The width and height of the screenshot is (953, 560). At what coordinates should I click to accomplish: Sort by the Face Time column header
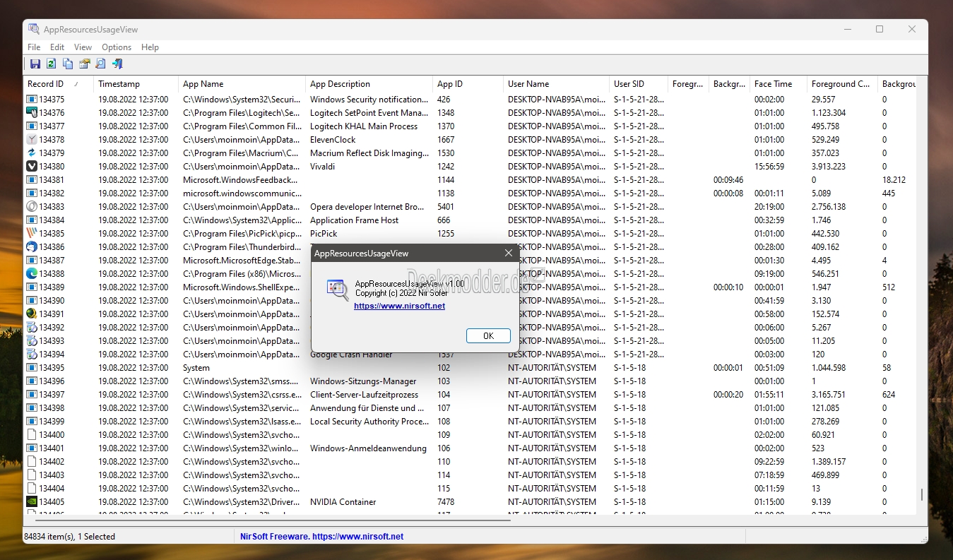coord(779,84)
